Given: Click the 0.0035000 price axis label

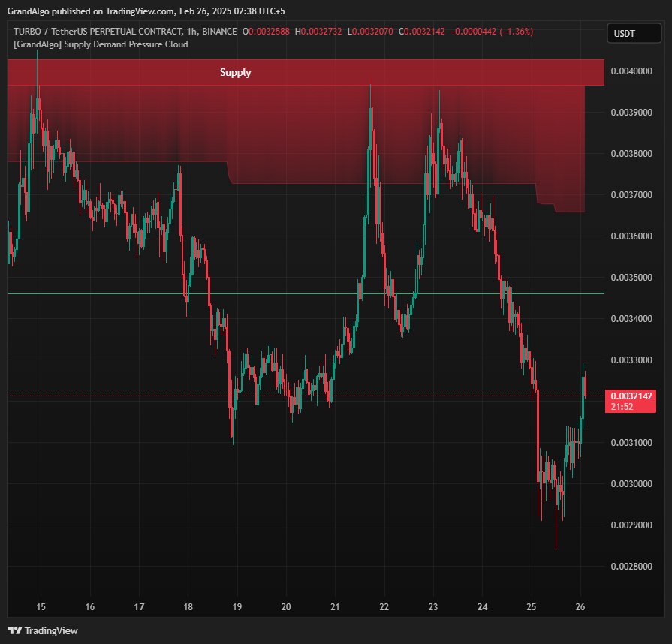Looking at the screenshot, I should [631, 277].
